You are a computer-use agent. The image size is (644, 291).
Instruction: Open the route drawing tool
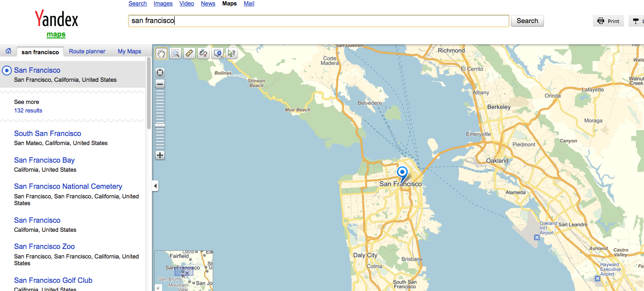pyautogui.click(x=203, y=53)
